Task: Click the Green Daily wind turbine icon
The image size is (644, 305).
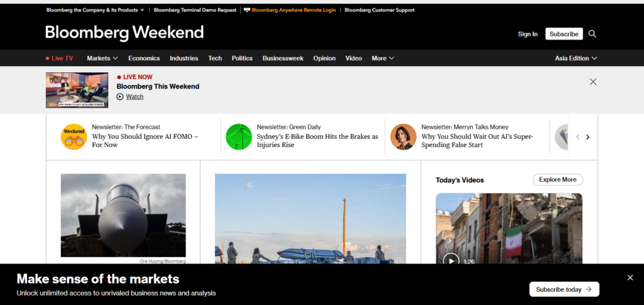Action: pos(238,136)
